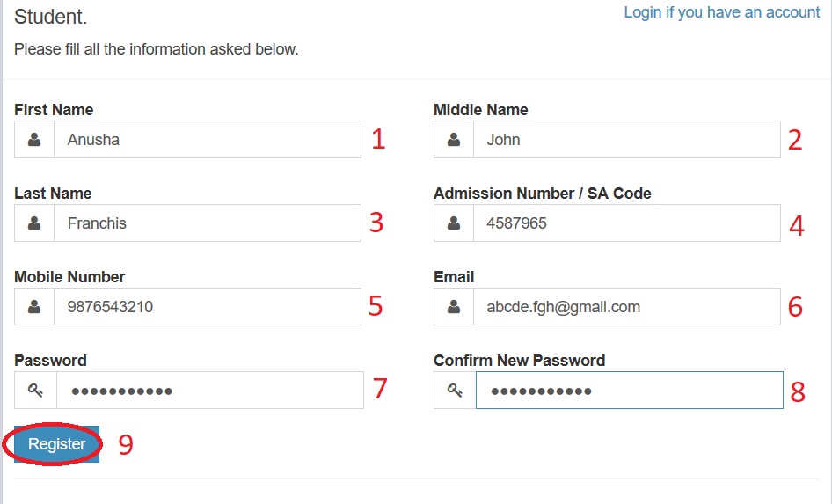The image size is (832, 504).
Task: Click the Mobile Number field showing 9876543210
Action: click(207, 307)
